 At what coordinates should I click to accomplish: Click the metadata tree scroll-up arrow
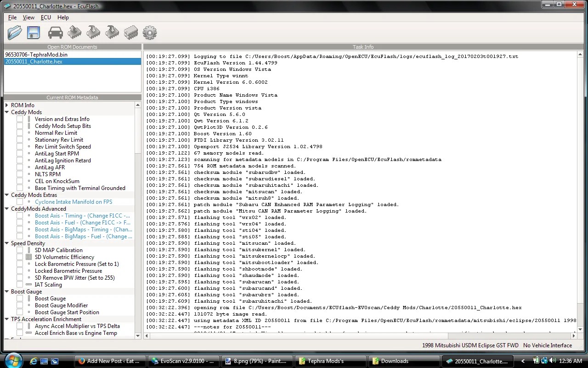coord(138,105)
